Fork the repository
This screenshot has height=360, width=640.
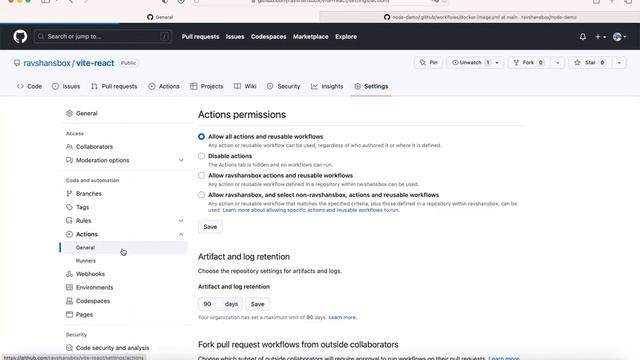click(528, 62)
